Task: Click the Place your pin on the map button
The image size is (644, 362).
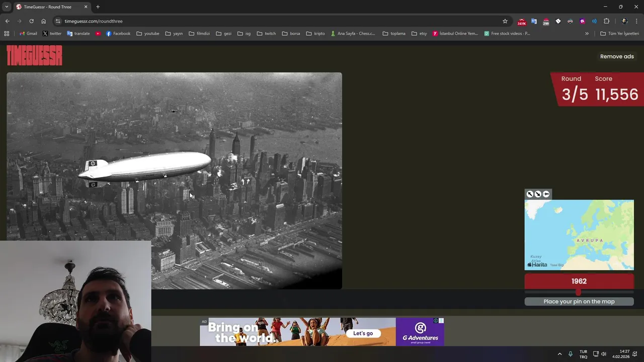Action: click(579, 302)
